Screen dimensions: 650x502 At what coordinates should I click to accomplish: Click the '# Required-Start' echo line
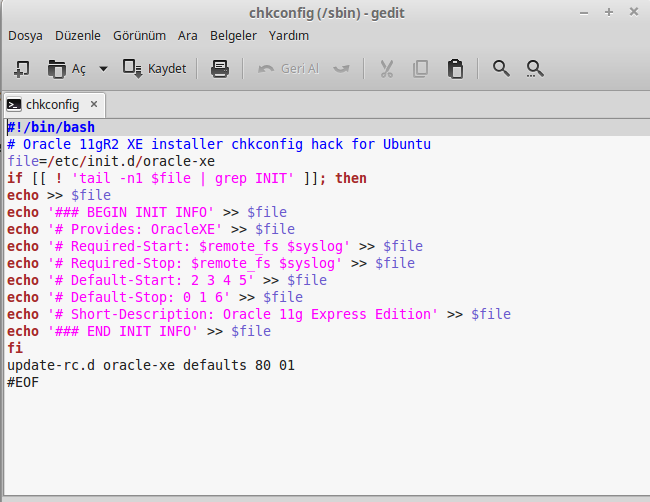point(215,246)
